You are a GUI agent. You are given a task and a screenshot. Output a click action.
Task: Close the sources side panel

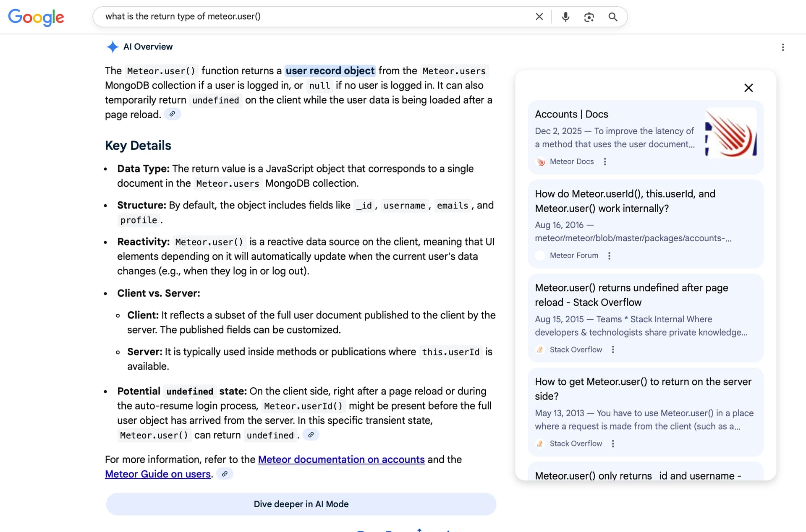click(748, 88)
